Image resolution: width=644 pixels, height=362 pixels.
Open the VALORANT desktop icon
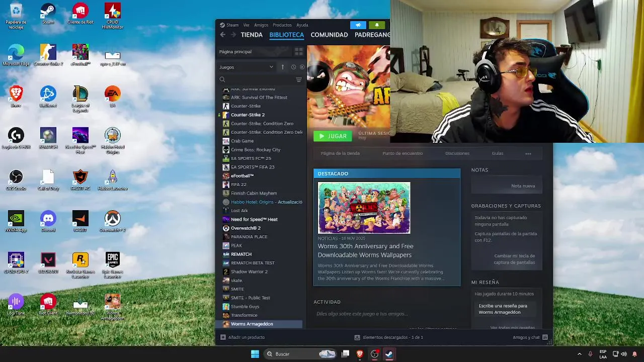click(48, 263)
